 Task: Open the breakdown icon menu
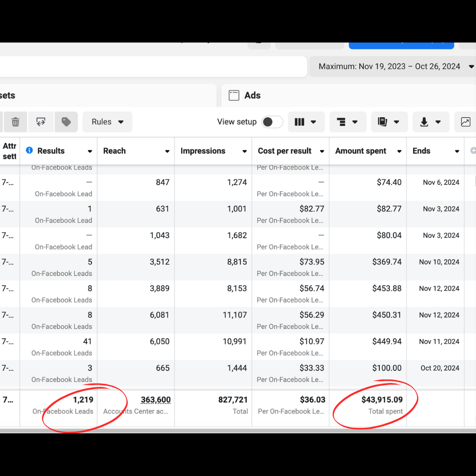coord(347,122)
